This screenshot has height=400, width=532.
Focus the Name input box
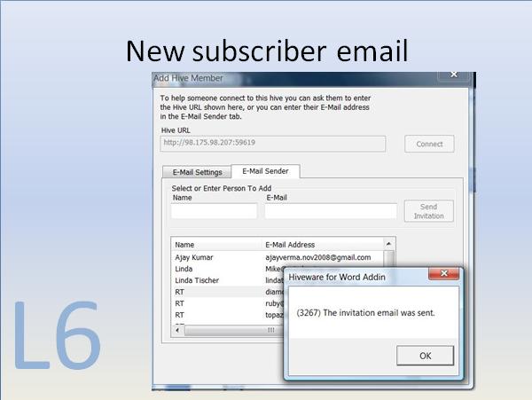(214, 211)
